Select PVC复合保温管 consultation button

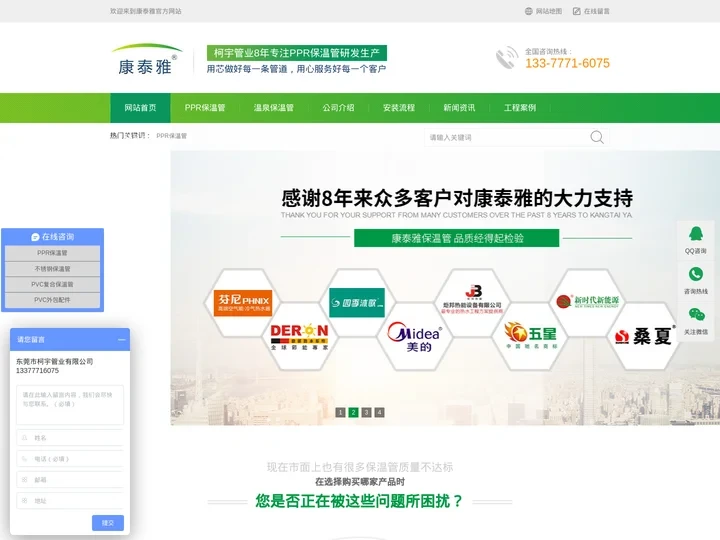pos(52,284)
